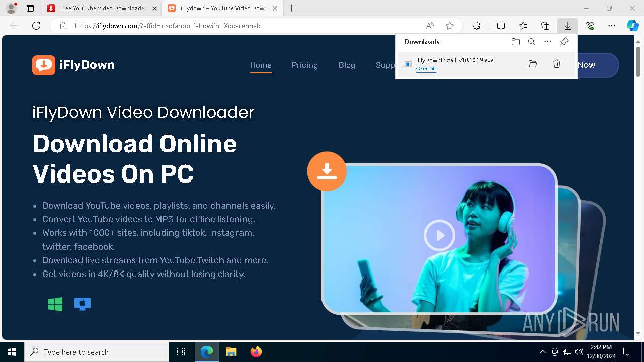Click taskbar search box
Image resolution: width=644 pixels, height=362 pixels.
pos(97,352)
